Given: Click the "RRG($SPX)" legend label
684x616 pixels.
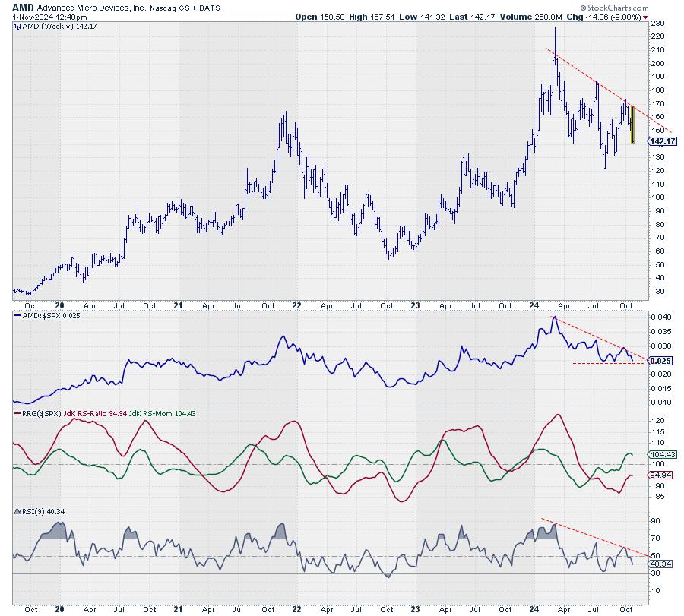Looking at the screenshot, I should [x=42, y=413].
